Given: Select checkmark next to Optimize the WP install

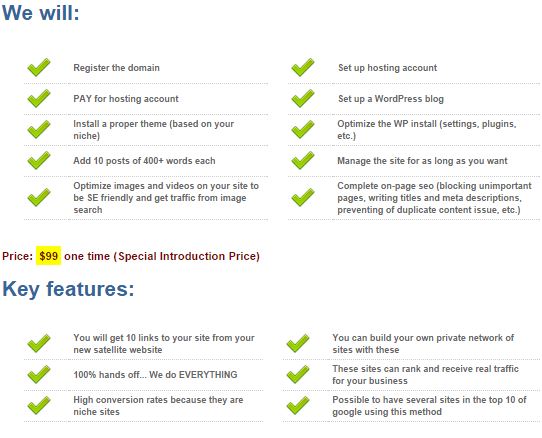Looking at the screenshot, I should pos(303,129).
